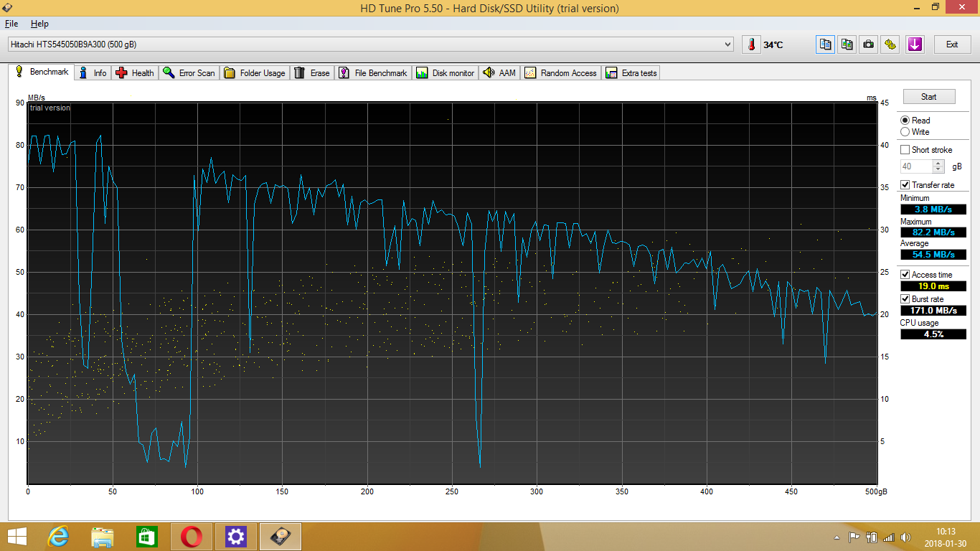Toggle the Transfer rate checkbox
This screenshot has height=551, width=980.
coord(905,185)
